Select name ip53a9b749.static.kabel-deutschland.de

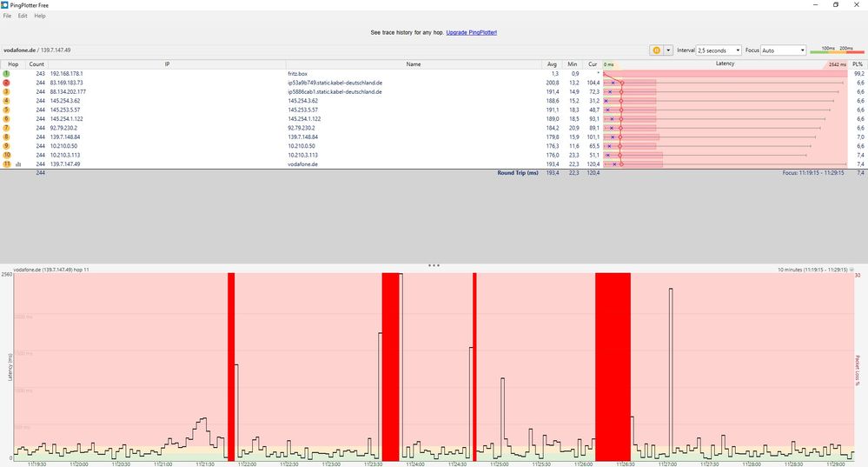coord(335,83)
